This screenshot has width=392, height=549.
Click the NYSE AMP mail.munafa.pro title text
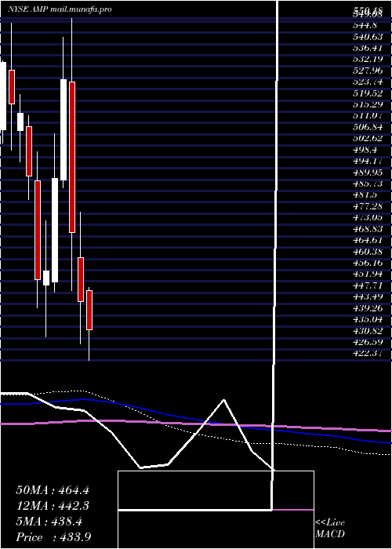pos(60,9)
